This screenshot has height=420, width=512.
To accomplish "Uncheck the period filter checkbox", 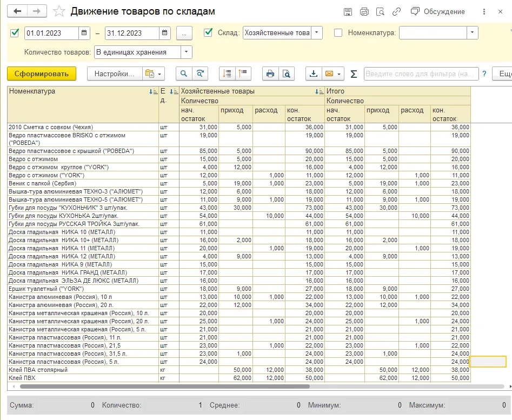I will click(15, 33).
